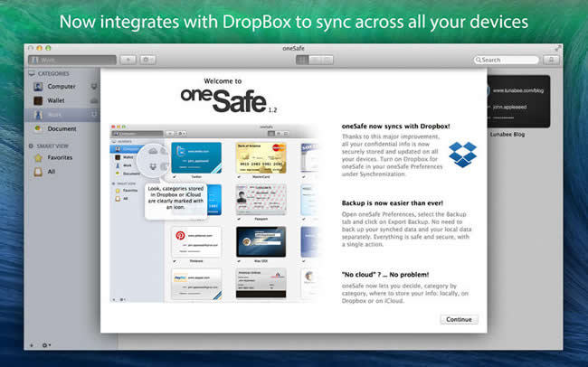Image resolution: width=588 pixels, height=367 pixels.
Task: Open the gear menu at the sidebar bottom
Action: 46,345
